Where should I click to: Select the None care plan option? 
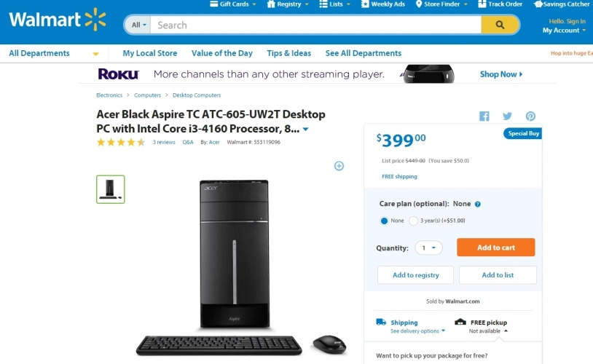385,221
